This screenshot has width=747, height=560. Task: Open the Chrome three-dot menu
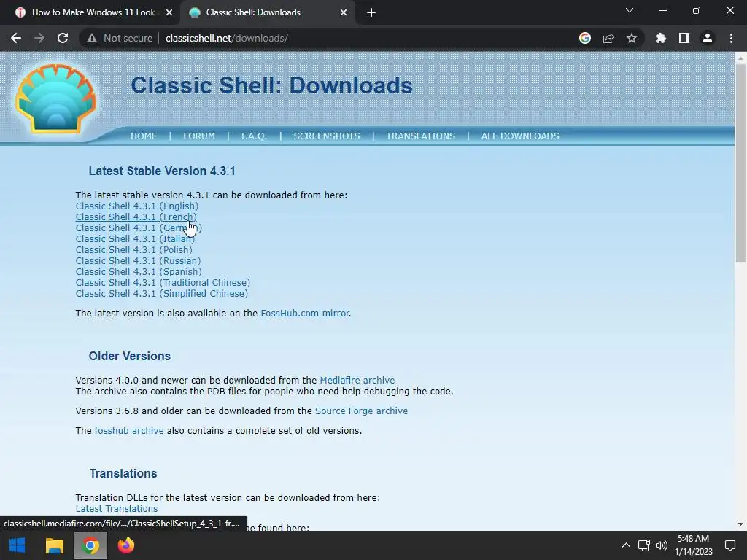(731, 38)
